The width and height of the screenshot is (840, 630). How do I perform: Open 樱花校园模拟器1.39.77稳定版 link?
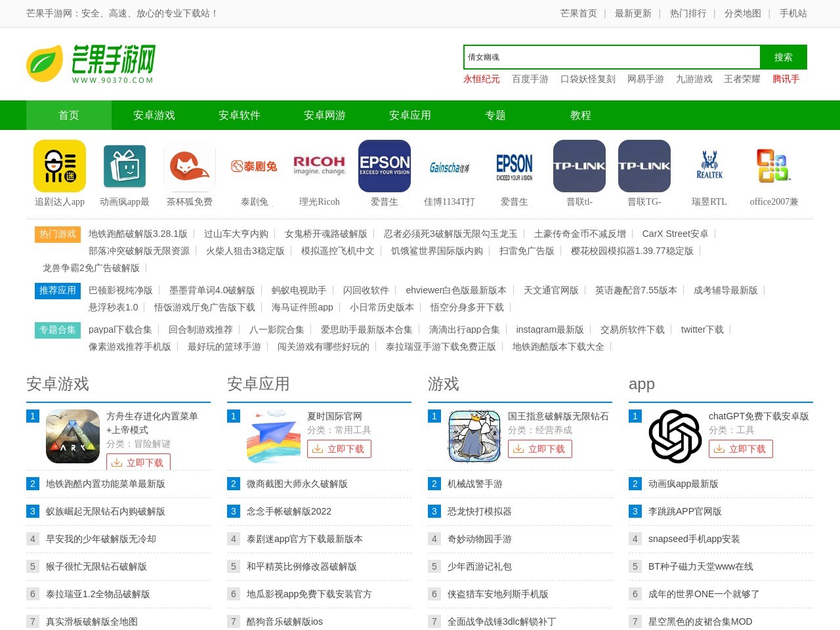632,251
